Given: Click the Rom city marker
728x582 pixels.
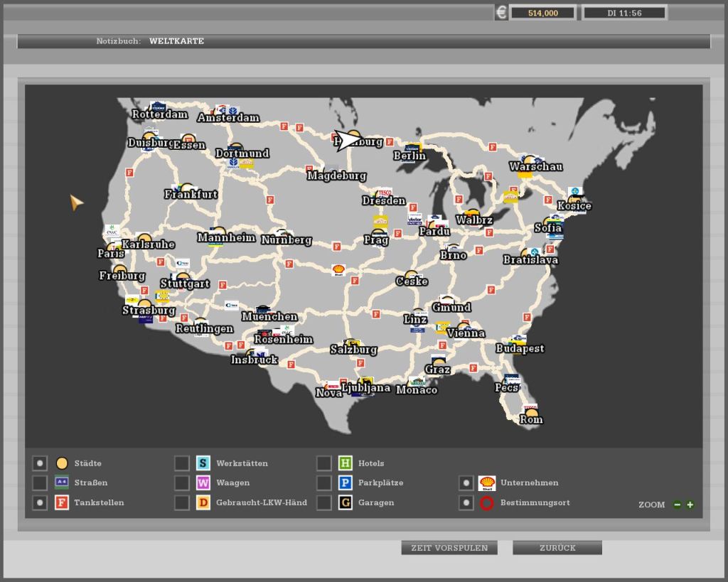Looking at the screenshot, I should click(531, 414).
